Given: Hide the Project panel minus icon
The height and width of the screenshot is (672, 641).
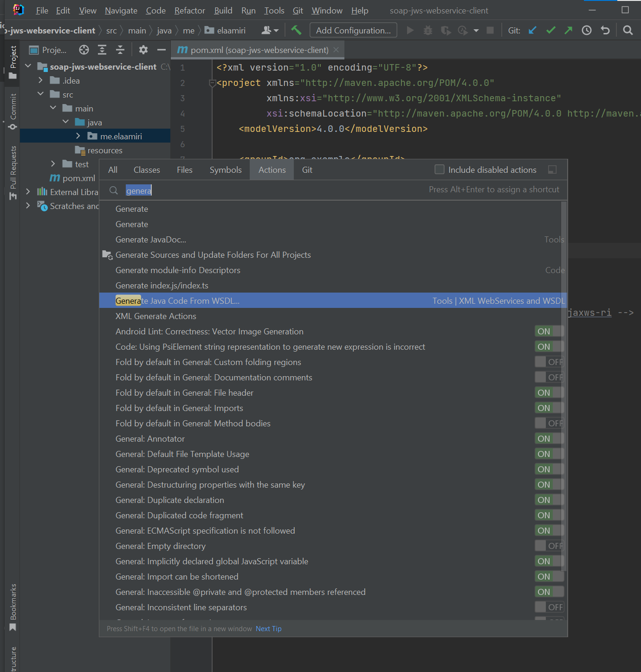Looking at the screenshot, I should (x=161, y=50).
